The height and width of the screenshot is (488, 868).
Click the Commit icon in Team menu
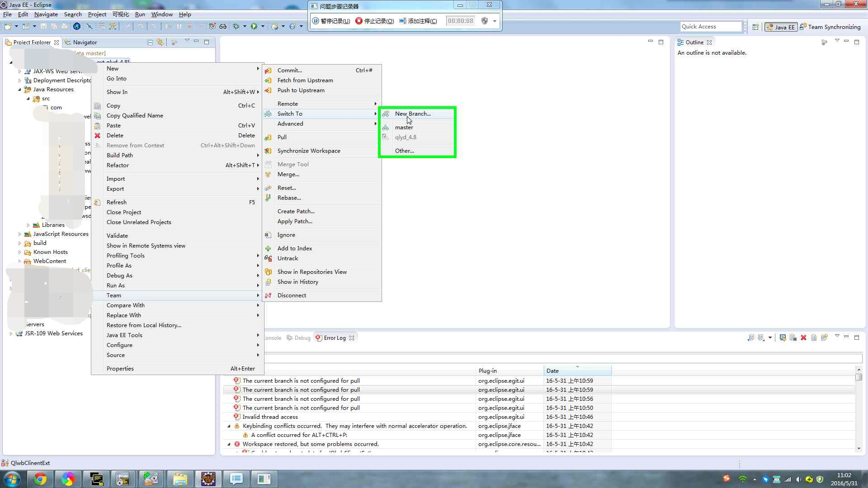click(268, 70)
